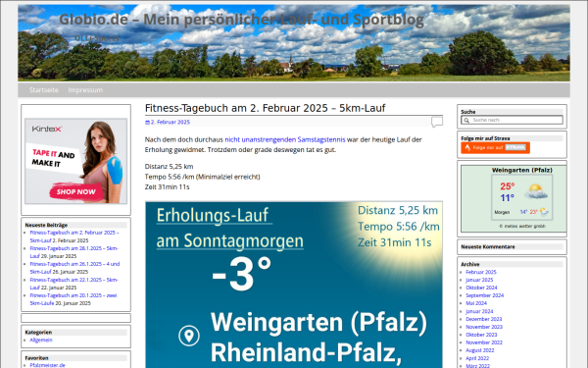
Task: Open the August 2022 archive
Action: coord(480,350)
